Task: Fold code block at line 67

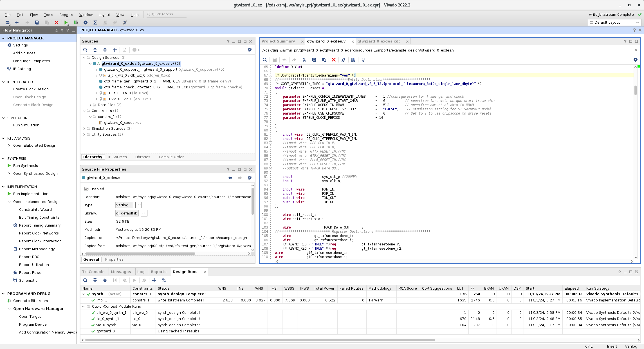Action: click(x=270, y=75)
